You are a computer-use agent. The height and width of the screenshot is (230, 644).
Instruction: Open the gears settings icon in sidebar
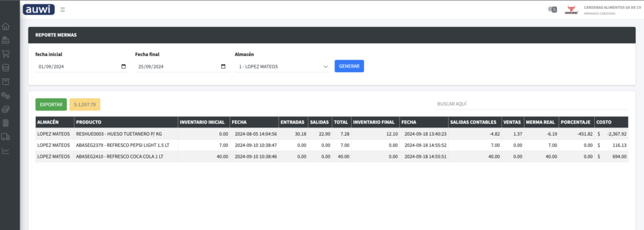[x=6, y=96]
